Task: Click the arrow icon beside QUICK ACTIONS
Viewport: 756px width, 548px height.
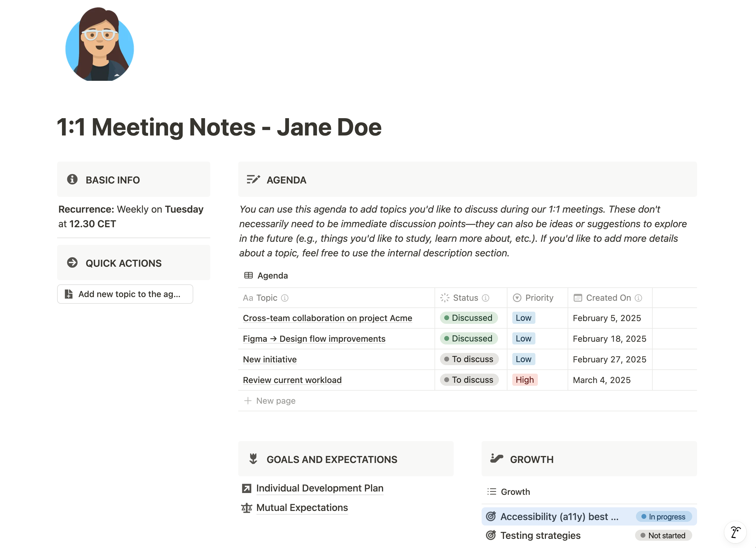Action: click(x=72, y=263)
